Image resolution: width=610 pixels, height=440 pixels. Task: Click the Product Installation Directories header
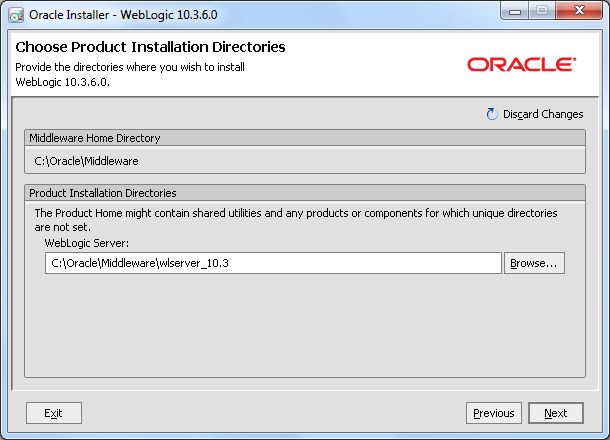(305, 193)
